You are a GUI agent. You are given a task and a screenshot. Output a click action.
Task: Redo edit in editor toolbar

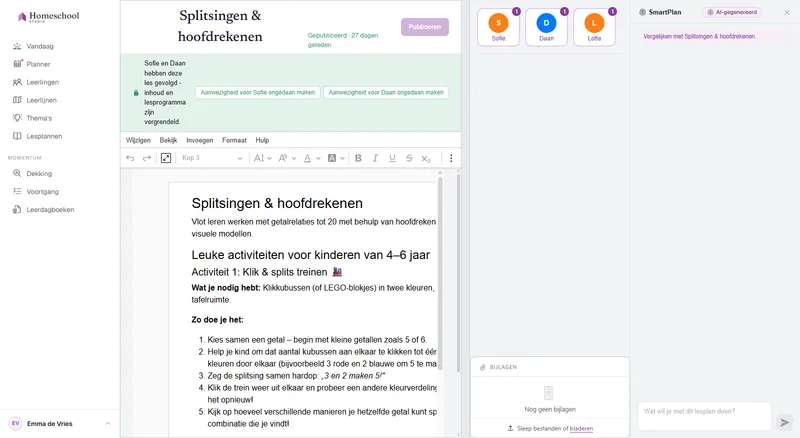coord(147,158)
